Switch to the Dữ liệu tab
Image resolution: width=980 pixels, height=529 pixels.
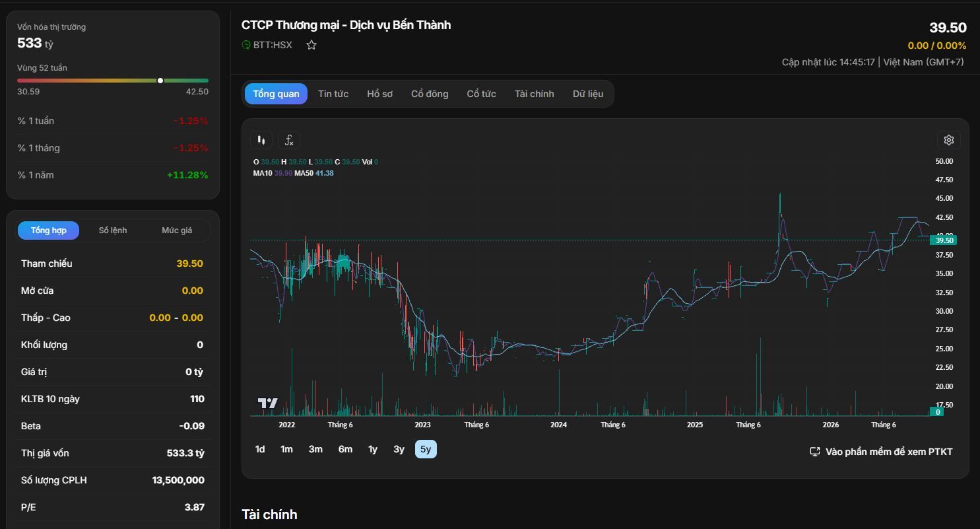tap(588, 94)
